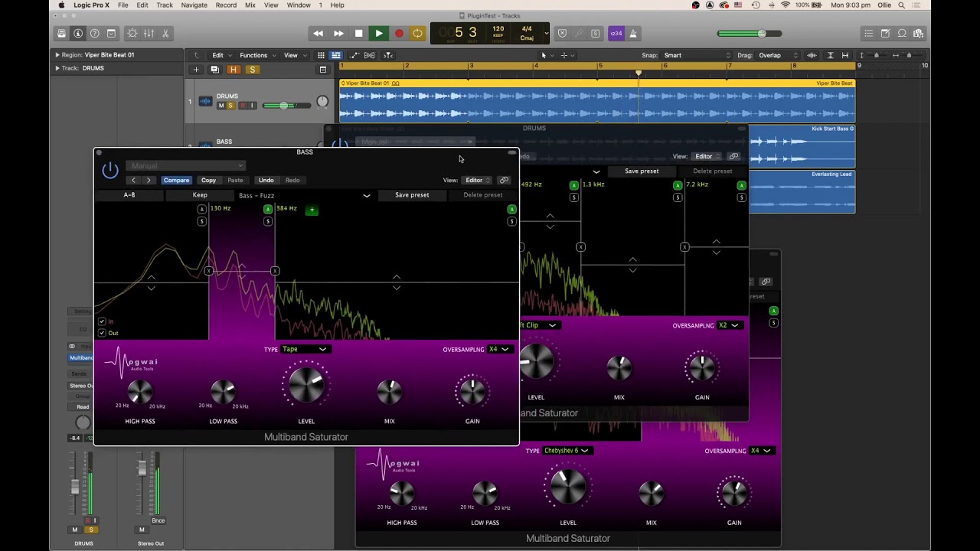Open the tracks area Edit menu
The image size is (980, 551).
(220, 55)
